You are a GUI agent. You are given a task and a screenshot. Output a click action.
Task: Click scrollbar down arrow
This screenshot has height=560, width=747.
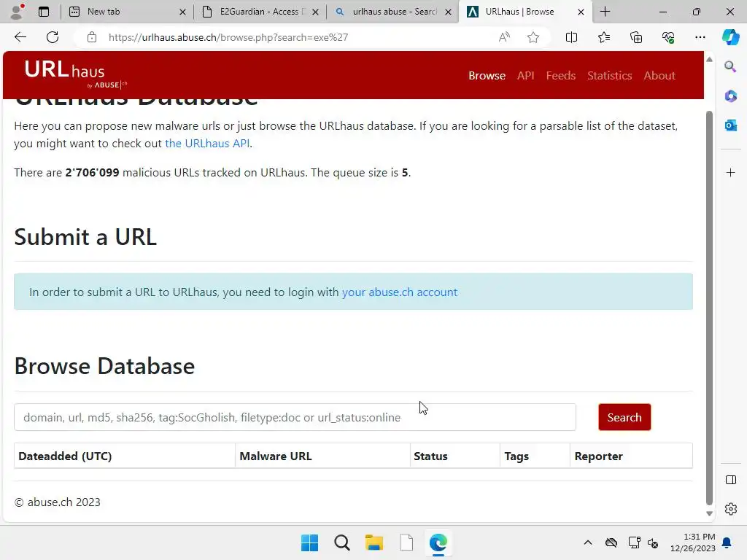click(709, 513)
